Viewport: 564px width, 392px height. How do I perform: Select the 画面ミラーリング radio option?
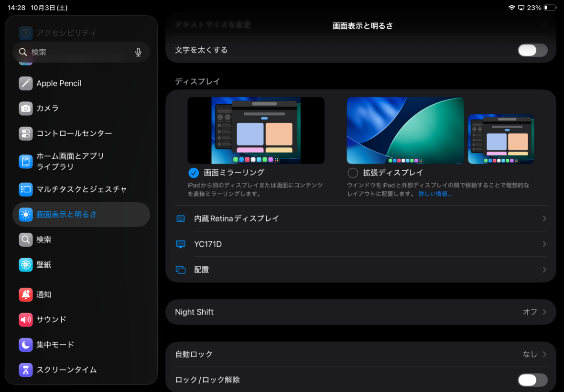194,173
